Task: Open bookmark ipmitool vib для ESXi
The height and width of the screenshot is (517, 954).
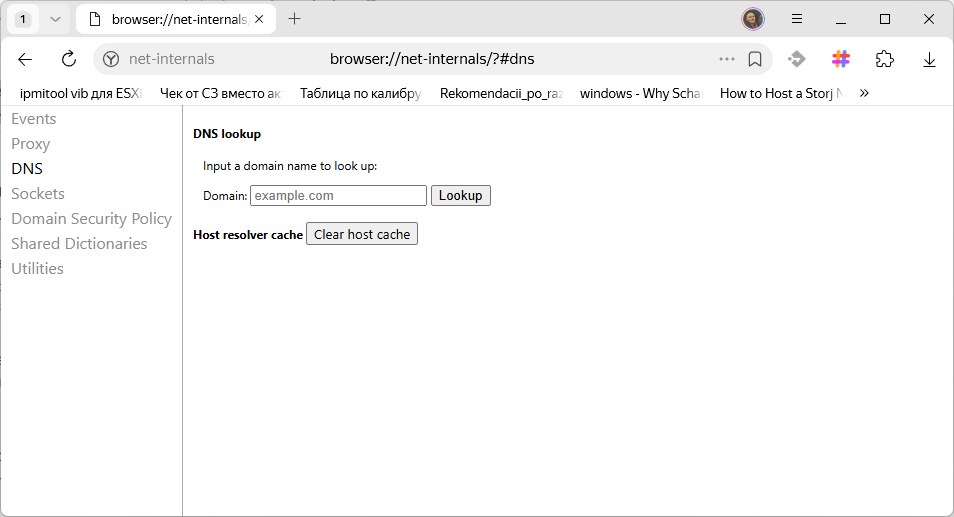Action: [80, 93]
